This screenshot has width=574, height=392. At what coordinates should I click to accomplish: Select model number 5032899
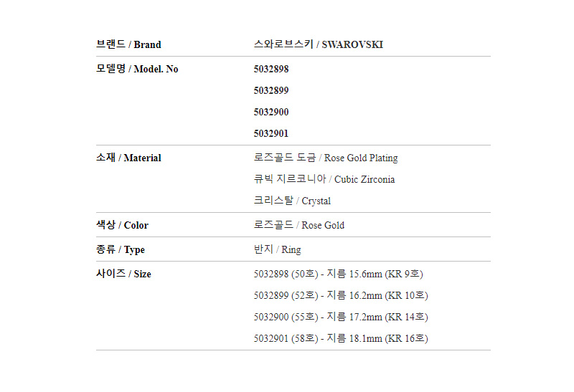(271, 90)
